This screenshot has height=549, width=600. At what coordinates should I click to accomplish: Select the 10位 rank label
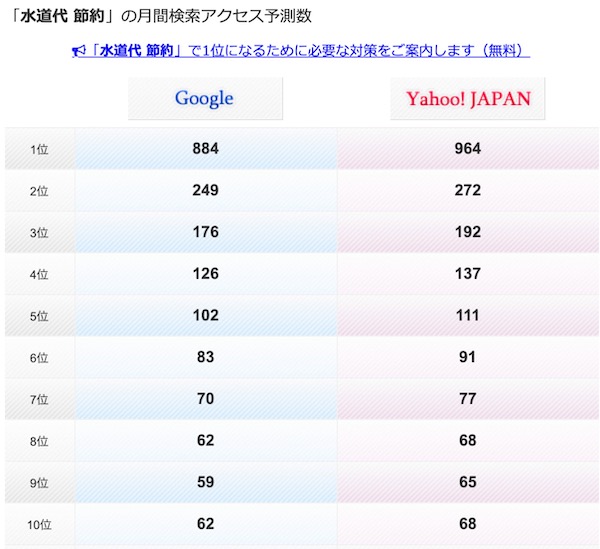(x=39, y=525)
